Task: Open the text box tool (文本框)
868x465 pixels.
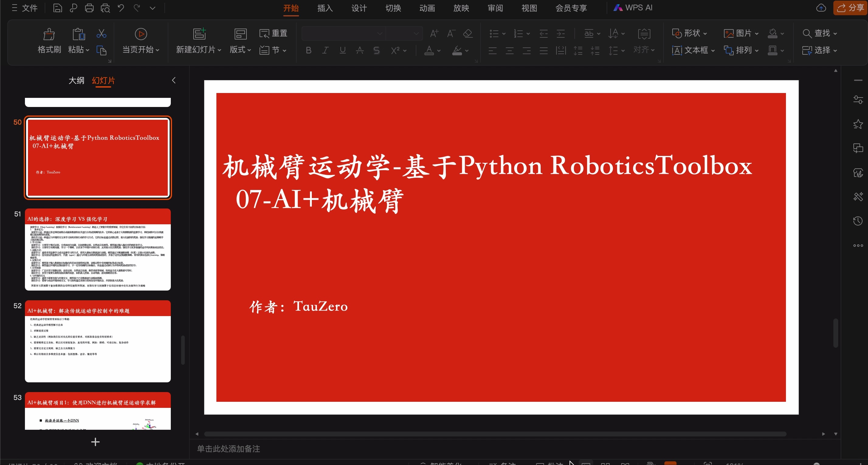Action: [693, 50]
